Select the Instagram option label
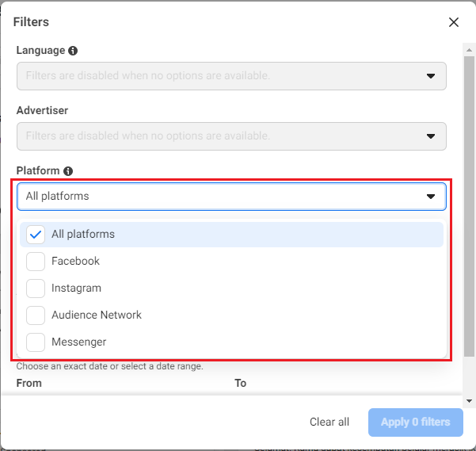 click(76, 288)
